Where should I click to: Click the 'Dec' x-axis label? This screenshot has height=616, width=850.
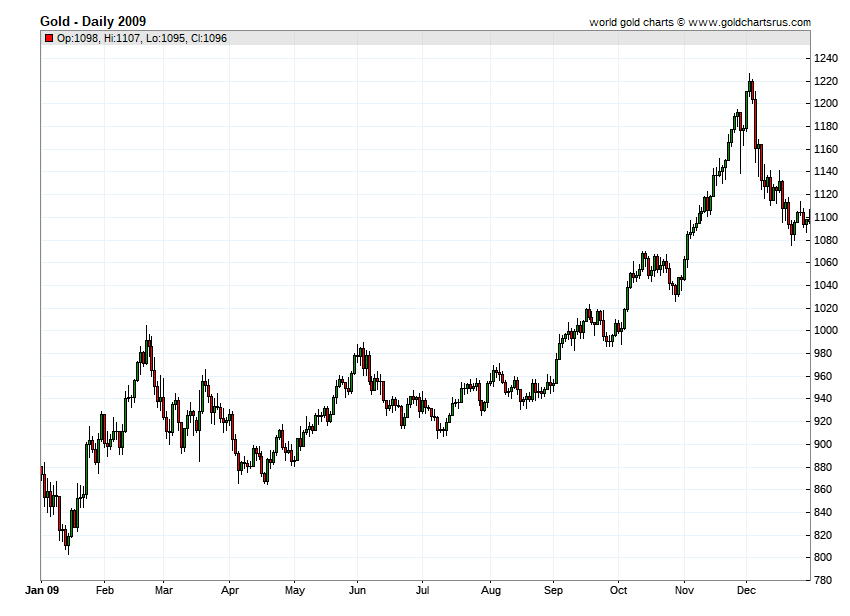(x=746, y=590)
